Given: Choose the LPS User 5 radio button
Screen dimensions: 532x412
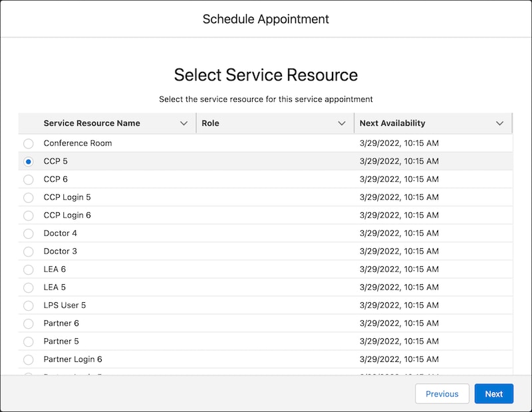Looking at the screenshot, I should (x=29, y=306).
